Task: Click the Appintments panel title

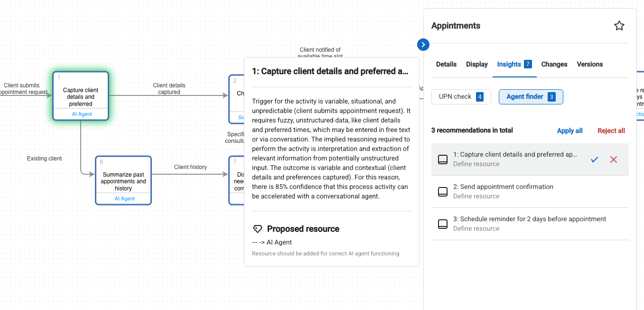Action: pyautogui.click(x=456, y=26)
